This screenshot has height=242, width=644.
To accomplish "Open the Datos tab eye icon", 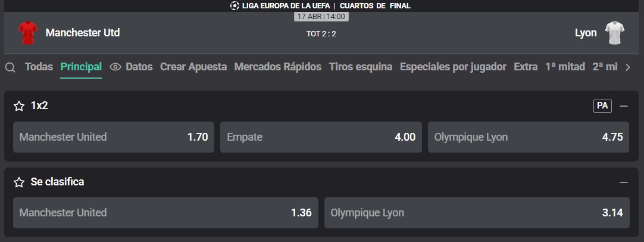I will coord(115,67).
